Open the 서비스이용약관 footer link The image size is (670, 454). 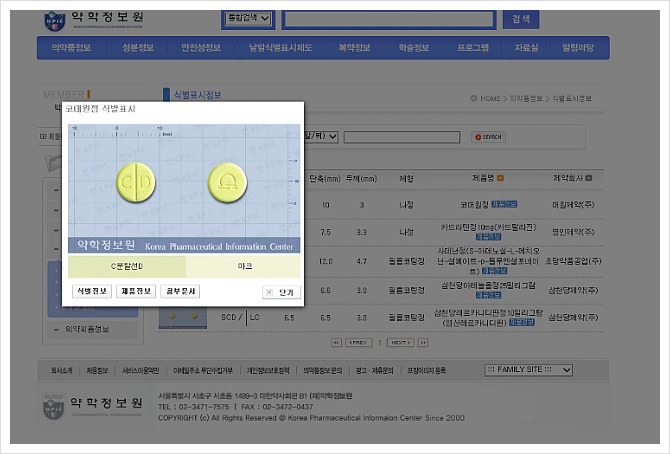[140, 371]
